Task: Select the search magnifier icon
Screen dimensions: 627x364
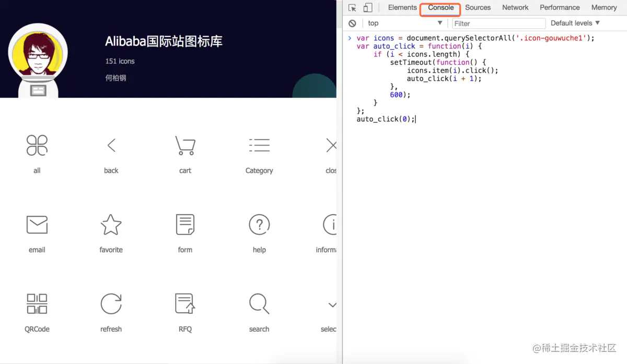Action: pyautogui.click(x=259, y=304)
